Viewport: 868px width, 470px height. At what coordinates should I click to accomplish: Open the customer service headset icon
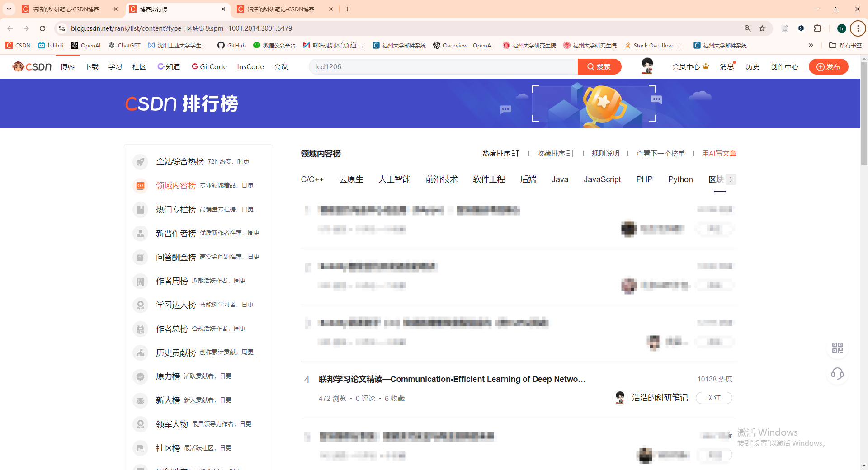[837, 374]
